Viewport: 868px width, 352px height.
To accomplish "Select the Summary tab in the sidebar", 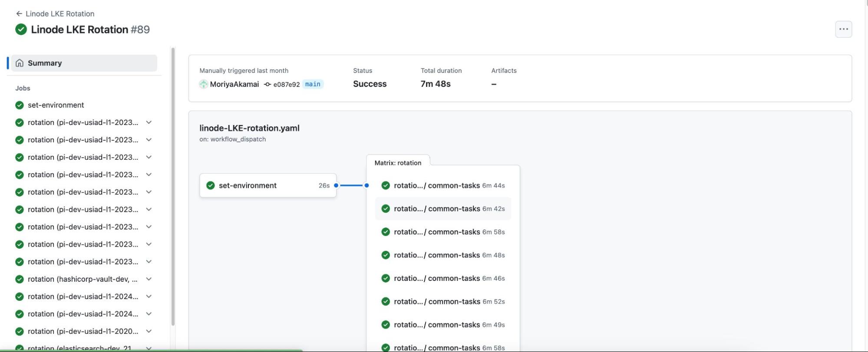I will pyautogui.click(x=84, y=63).
